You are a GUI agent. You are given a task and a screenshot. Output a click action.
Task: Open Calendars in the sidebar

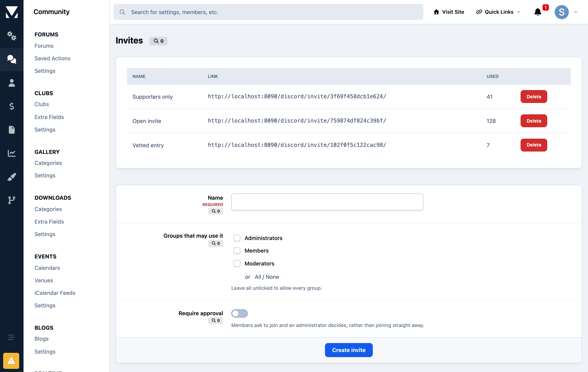coord(47,268)
